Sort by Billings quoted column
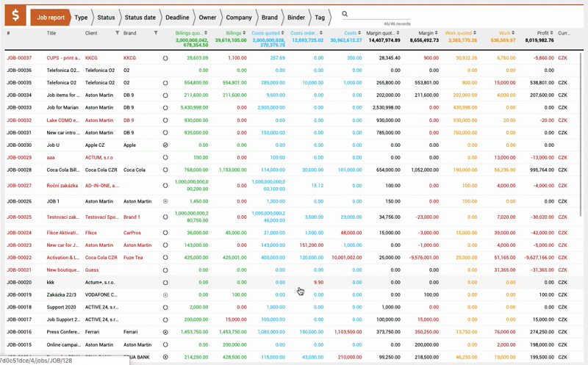 click(x=191, y=33)
